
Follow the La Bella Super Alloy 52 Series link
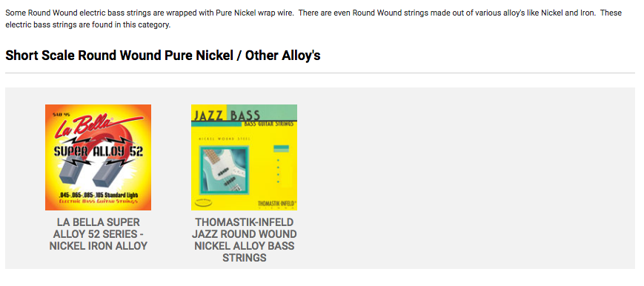[x=98, y=234]
